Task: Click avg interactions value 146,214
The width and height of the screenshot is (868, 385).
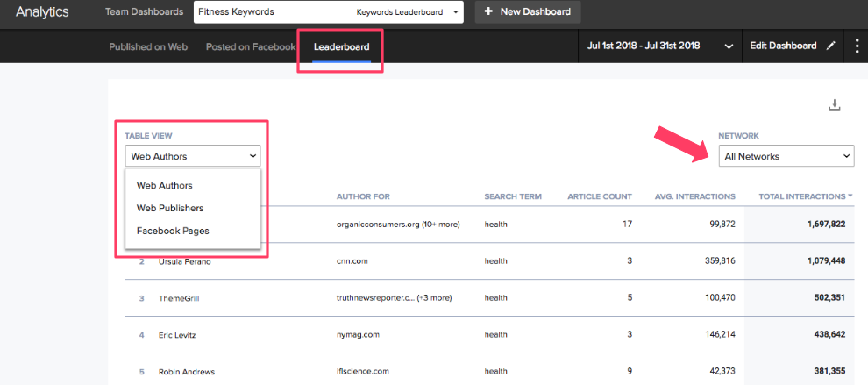Action: pyautogui.click(x=718, y=335)
